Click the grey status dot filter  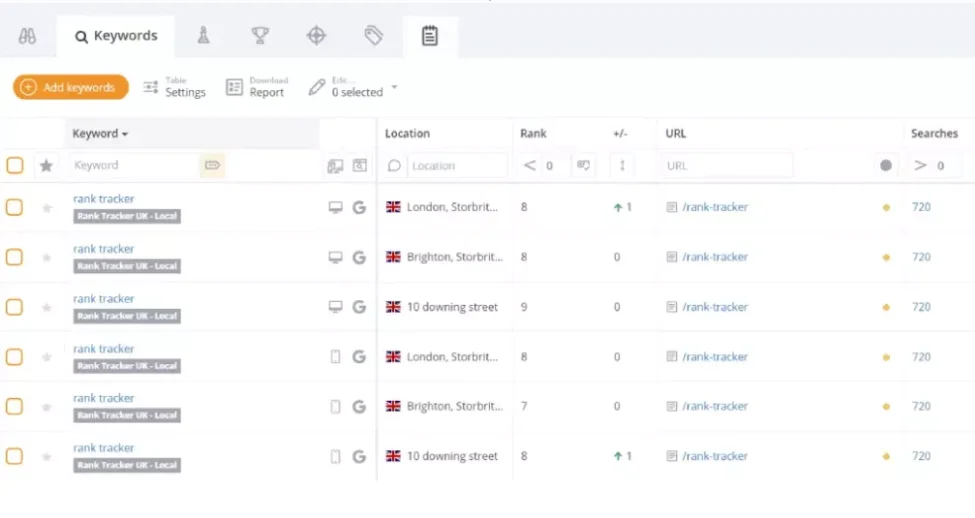[x=886, y=166]
